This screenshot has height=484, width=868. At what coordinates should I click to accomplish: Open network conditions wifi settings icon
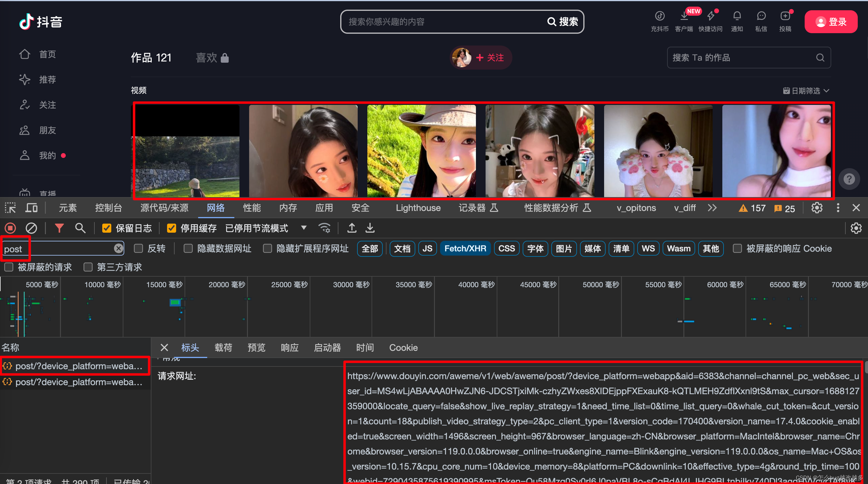click(325, 228)
